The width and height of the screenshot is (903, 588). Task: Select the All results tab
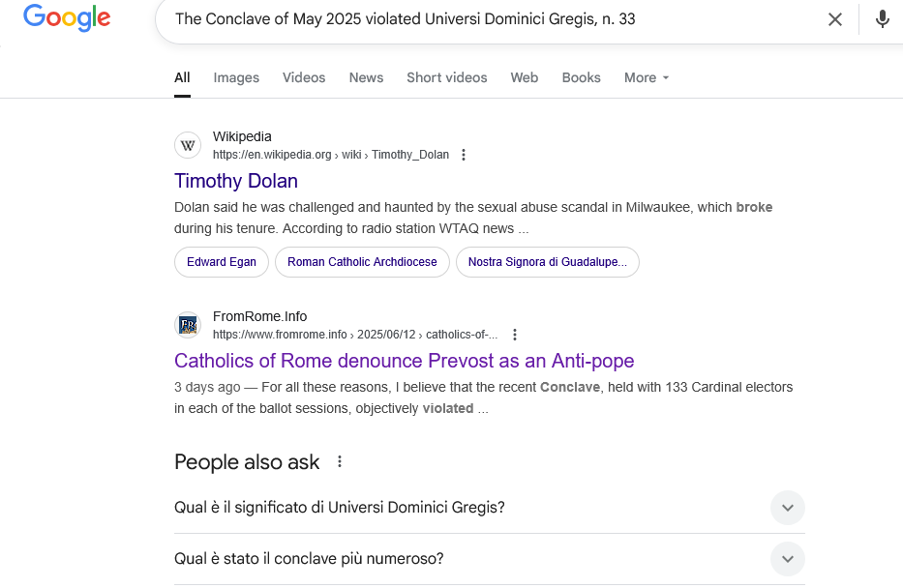182,77
